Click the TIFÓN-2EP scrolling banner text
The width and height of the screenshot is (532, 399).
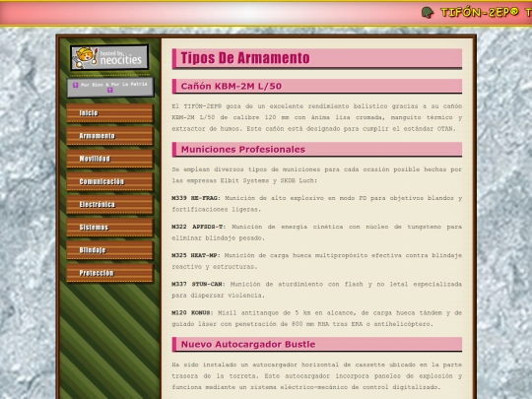click(x=486, y=13)
